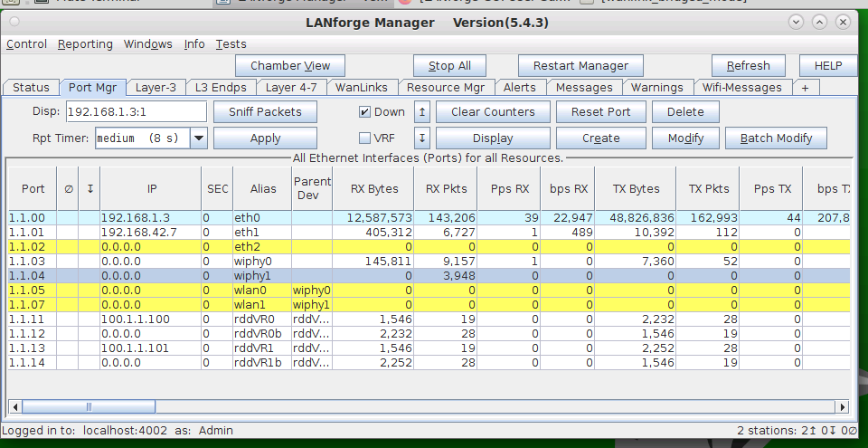Click the plus tab to add tab
Screen dimensions: 868x448
point(805,88)
